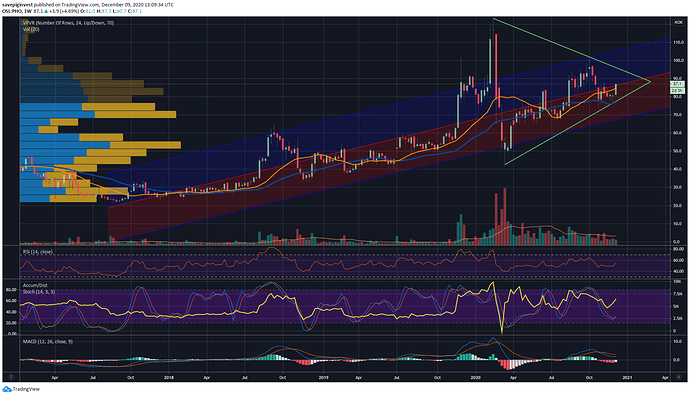690x396 pixels.
Task: Select the Stoch (14, 3, 3) indicator label
Action: (39, 292)
